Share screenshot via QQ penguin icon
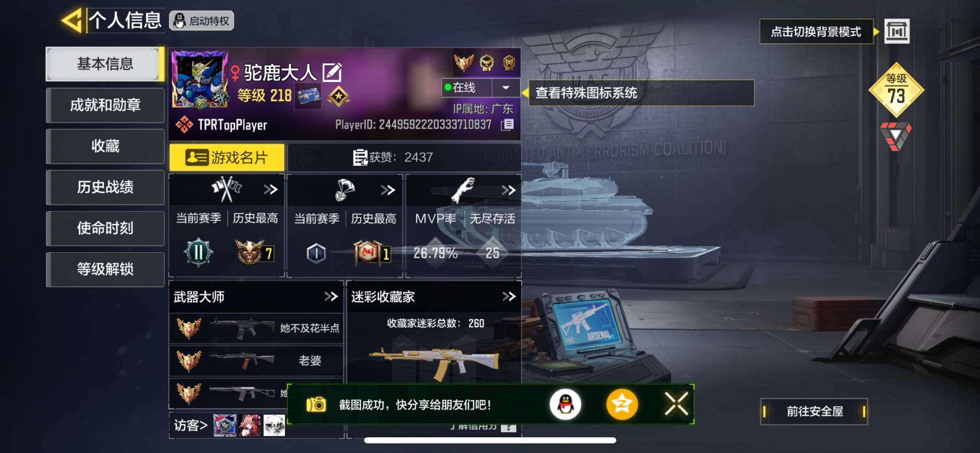 click(x=565, y=404)
